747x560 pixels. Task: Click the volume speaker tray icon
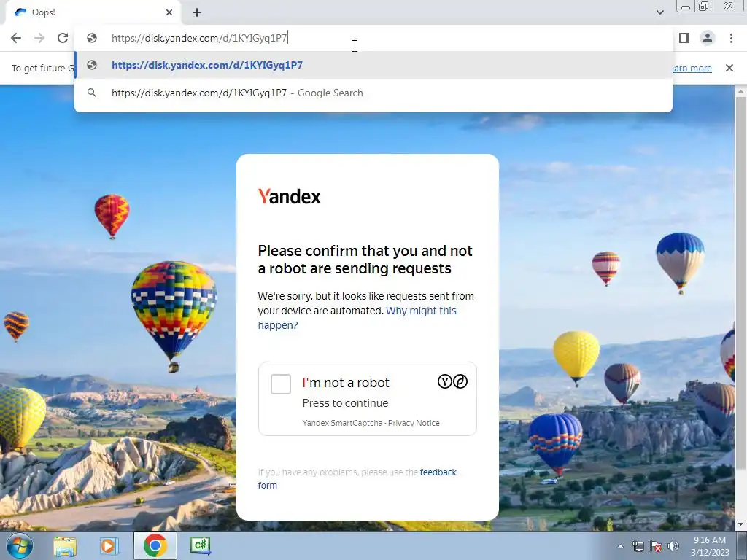click(x=673, y=546)
